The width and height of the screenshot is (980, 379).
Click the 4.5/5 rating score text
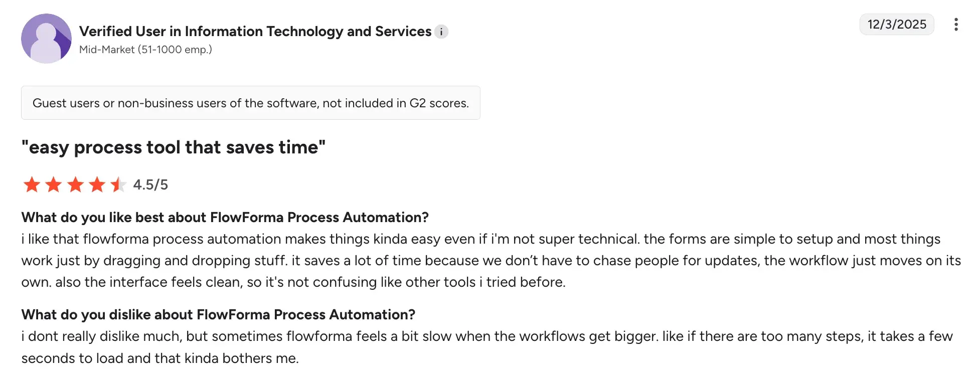click(x=149, y=185)
